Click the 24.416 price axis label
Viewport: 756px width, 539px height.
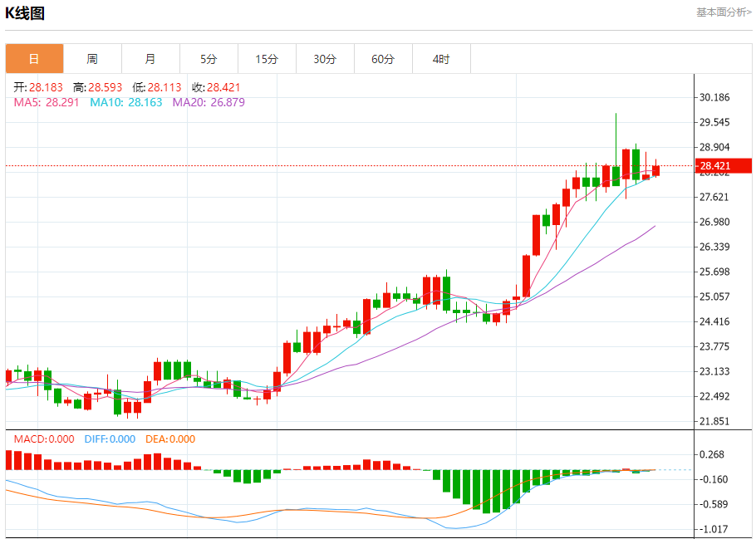tap(714, 321)
